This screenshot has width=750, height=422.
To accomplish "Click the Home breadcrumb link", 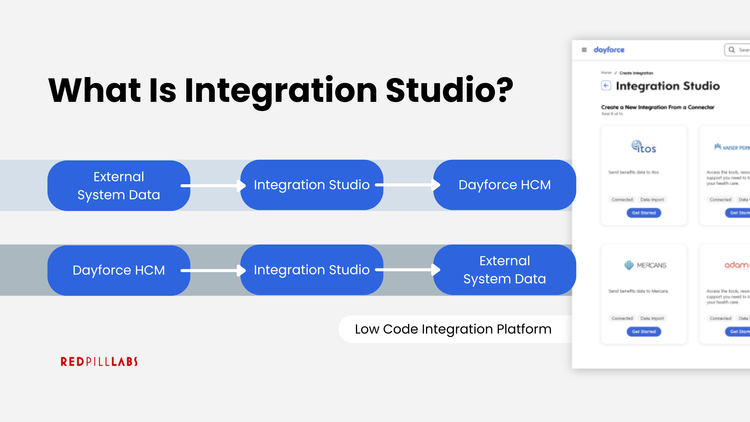I will click(x=606, y=73).
